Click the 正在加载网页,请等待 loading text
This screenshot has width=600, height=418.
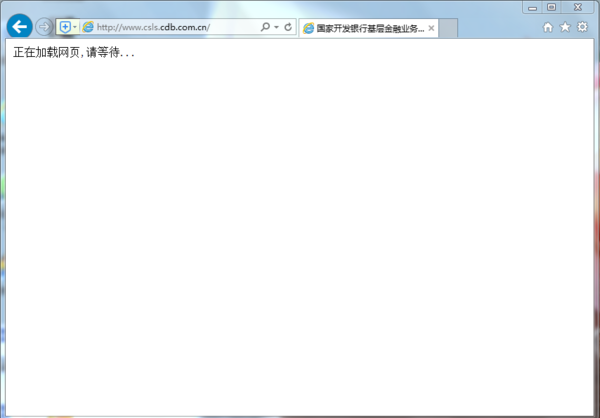(74, 52)
